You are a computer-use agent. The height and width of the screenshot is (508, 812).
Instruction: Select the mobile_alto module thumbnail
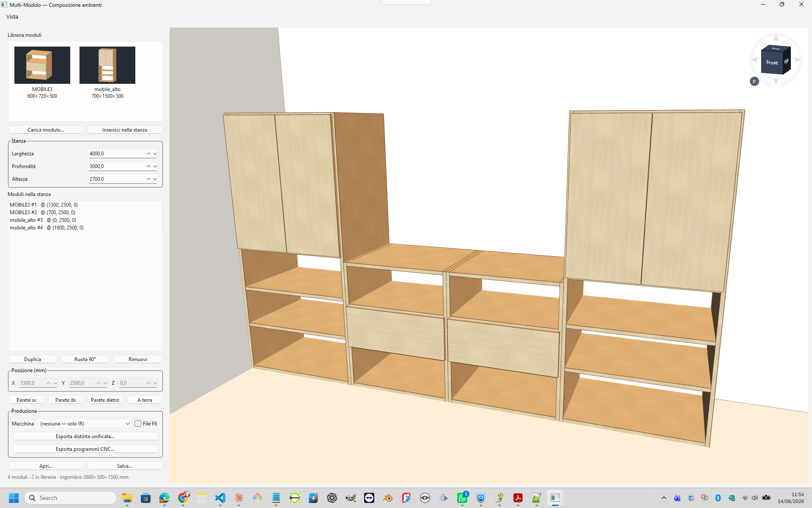click(107, 65)
